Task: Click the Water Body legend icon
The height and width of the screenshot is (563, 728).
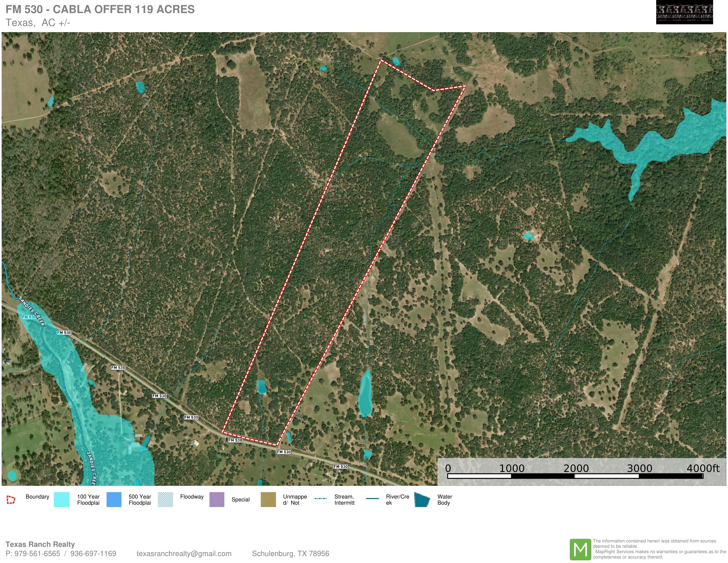Action: [422, 500]
